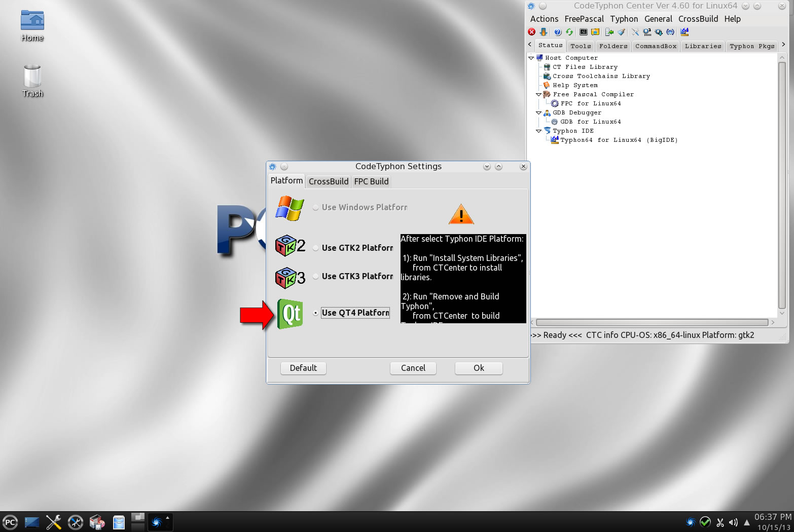Open the wrench and screwdriver taskbar icon
Image resolution: width=794 pixels, height=532 pixels.
click(x=54, y=522)
